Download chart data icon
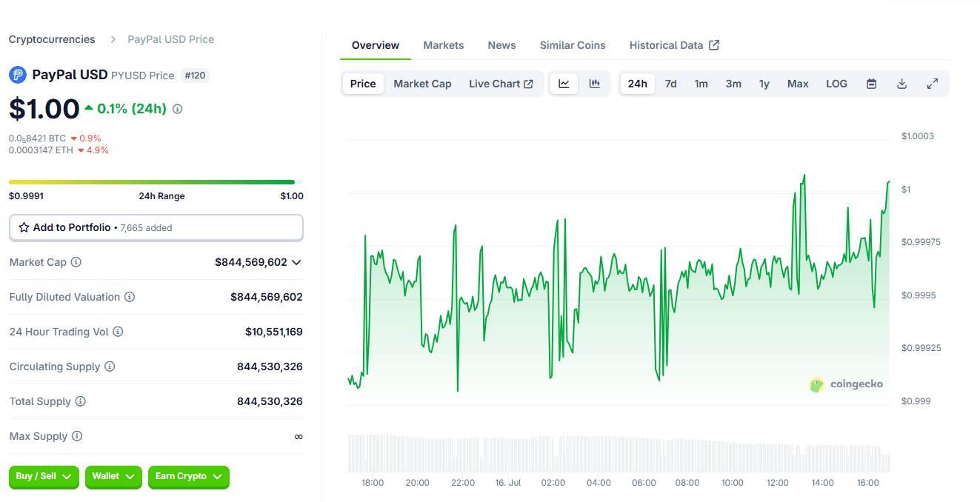This screenshot has width=980, height=502. coord(902,84)
